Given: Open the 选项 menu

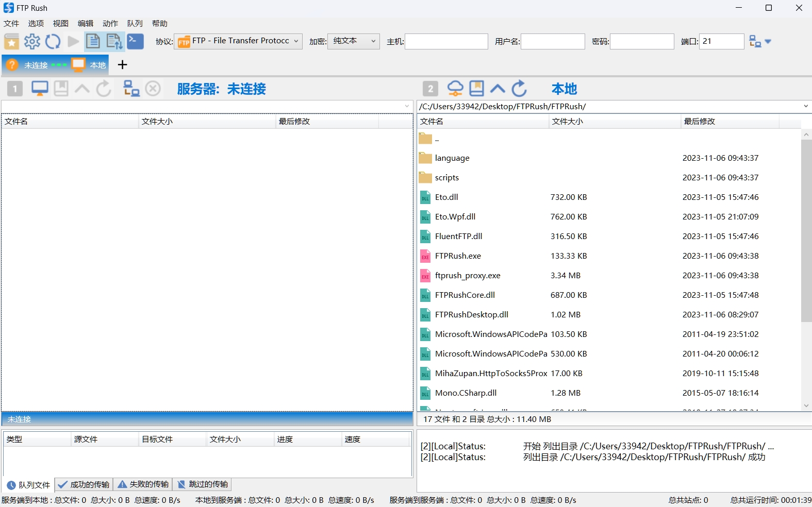Looking at the screenshot, I should [x=36, y=24].
